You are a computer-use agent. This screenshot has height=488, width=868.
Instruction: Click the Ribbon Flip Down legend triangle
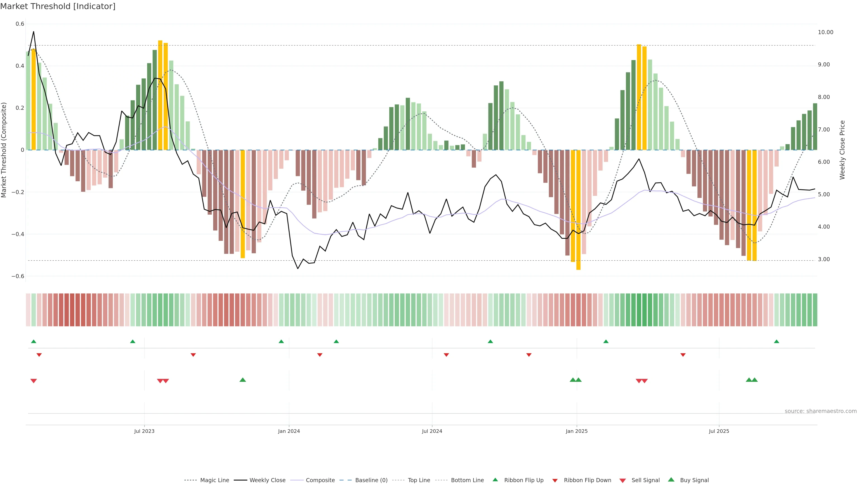point(555,481)
